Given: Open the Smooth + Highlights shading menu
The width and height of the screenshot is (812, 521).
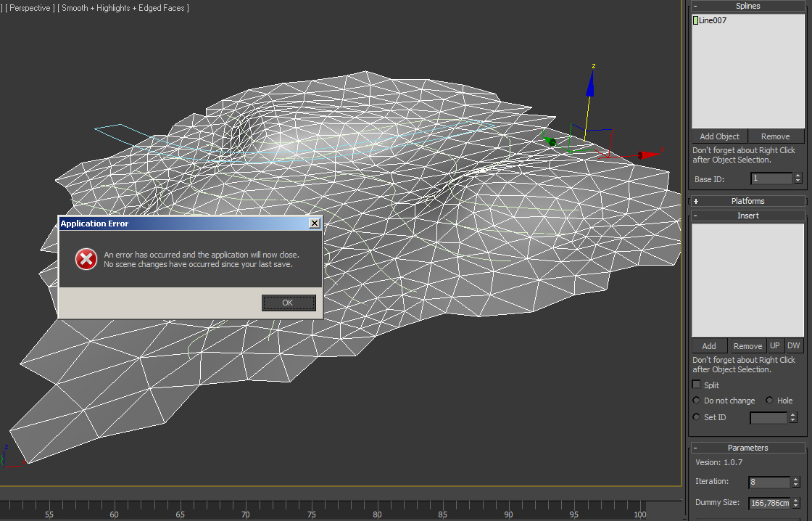Looking at the screenshot, I should tap(123, 8).
